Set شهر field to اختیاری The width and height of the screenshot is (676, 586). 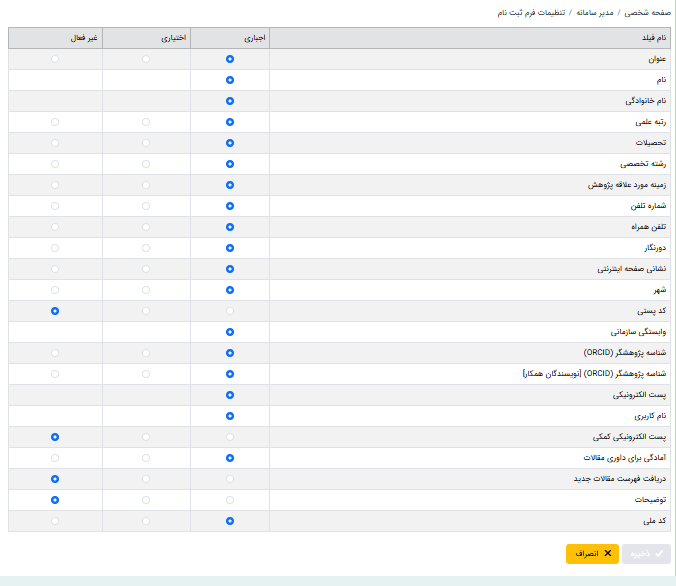point(146,290)
